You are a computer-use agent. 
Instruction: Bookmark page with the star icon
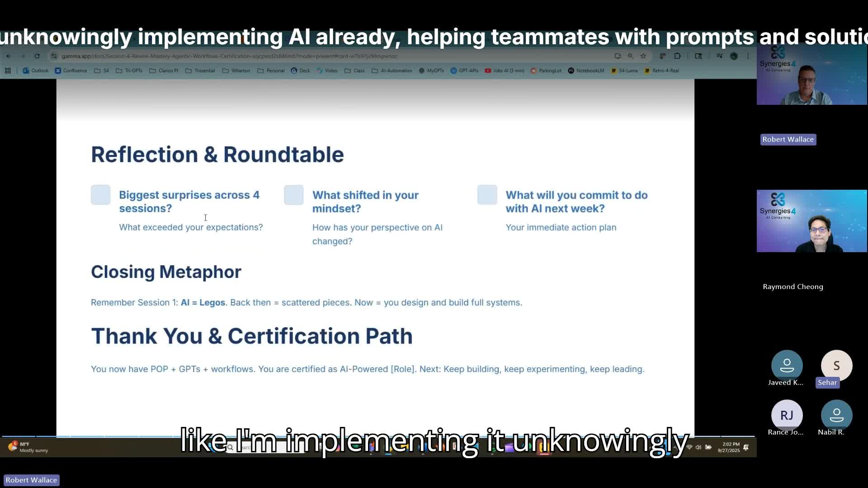[643, 56]
